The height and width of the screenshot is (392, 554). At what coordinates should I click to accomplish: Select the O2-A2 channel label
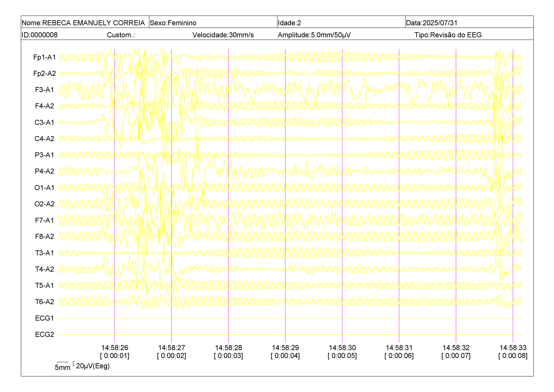[44, 204]
